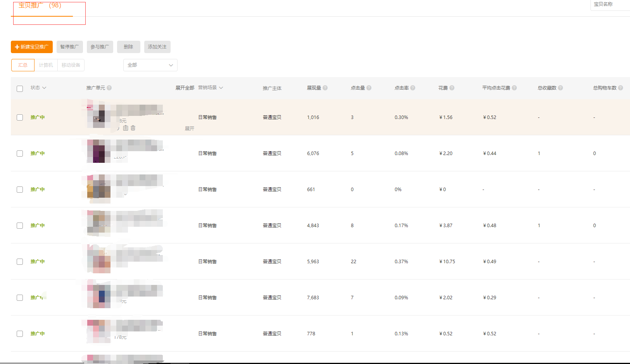This screenshot has width=630, height=364.
Task: Click help icon beside 花费 header
Action: pyautogui.click(x=452, y=88)
